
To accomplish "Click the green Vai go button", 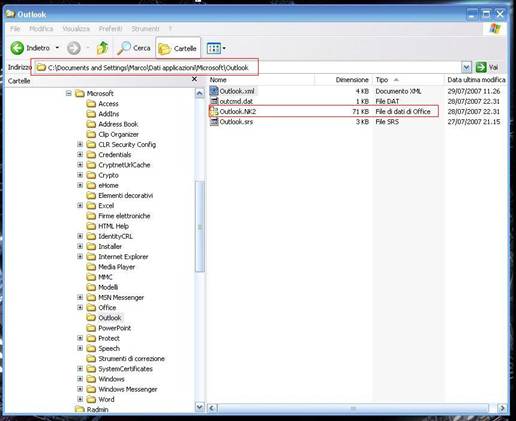I will (487, 67).
